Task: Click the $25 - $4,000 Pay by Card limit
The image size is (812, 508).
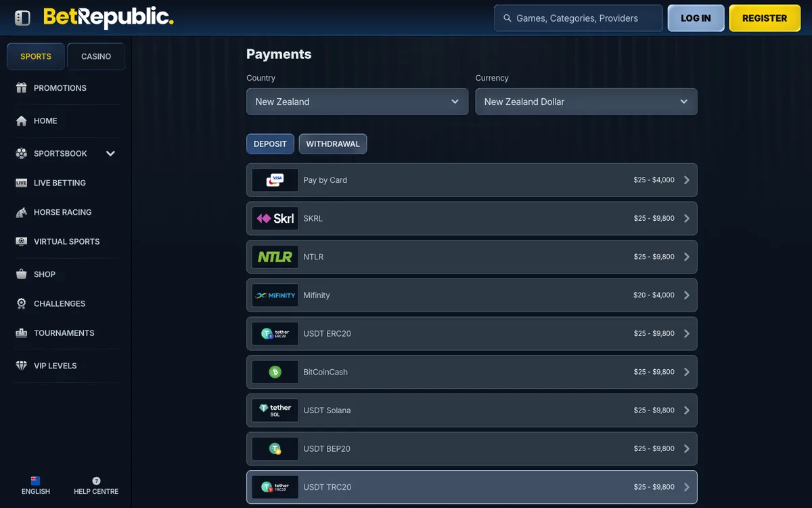Action: coord(654,180)
